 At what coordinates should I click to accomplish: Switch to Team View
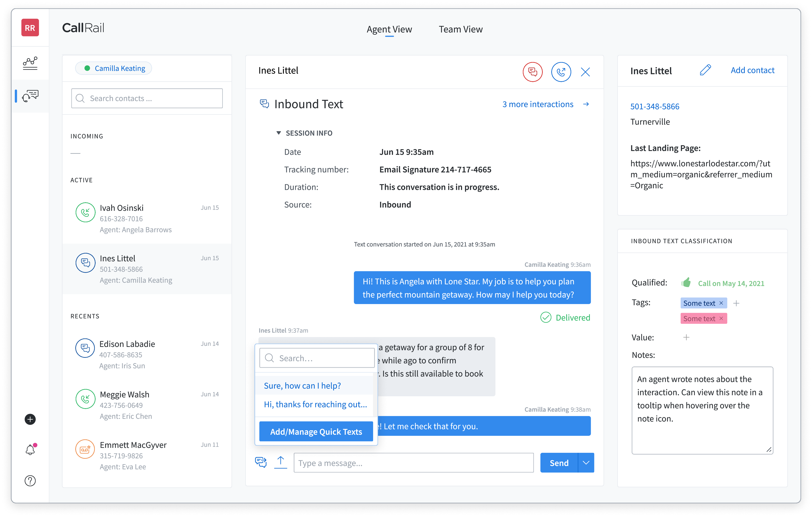pyautogui.click(x=461, y=29)
